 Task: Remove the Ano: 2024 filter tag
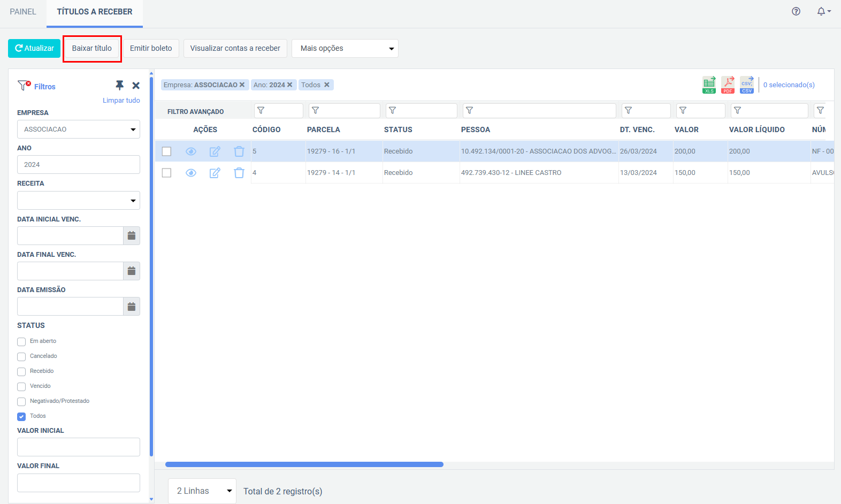tap(289, 85)
